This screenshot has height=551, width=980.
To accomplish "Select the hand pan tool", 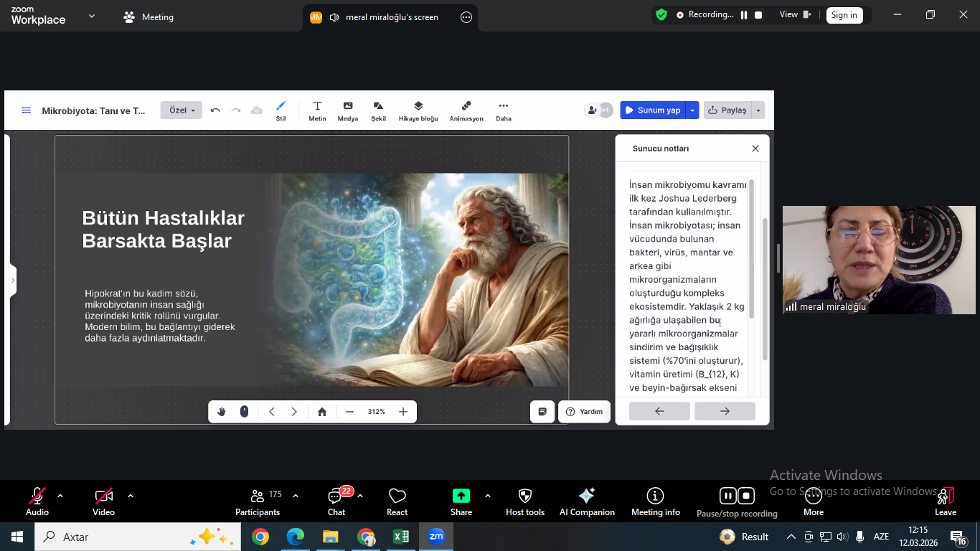I will coord(222,412).
